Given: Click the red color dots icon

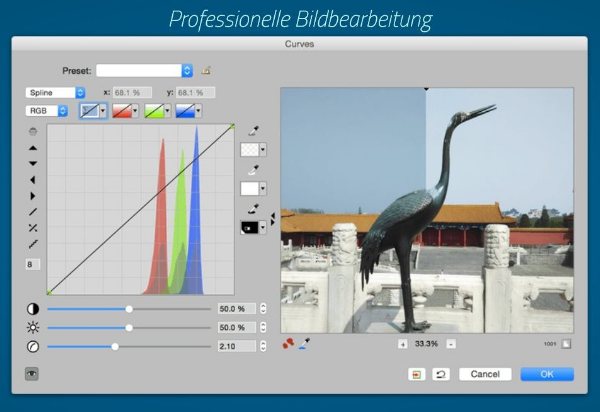Looking at the screenshot, I should coord(290,343).
